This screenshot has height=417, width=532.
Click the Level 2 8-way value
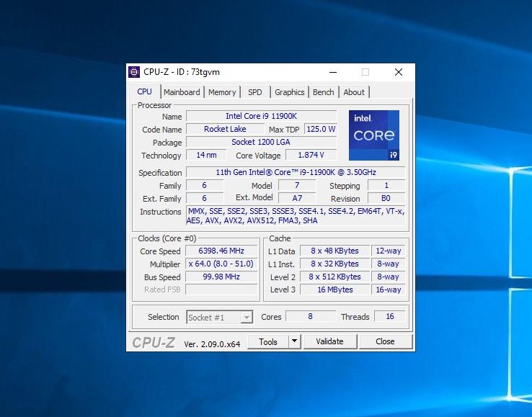click(388, 277)
